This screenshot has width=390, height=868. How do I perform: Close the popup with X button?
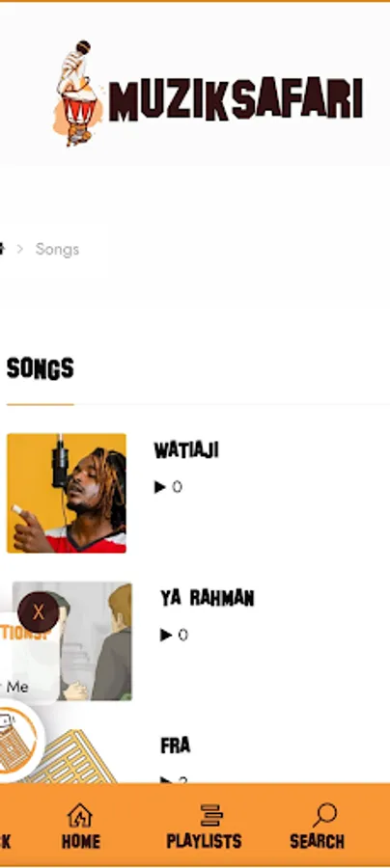pyautogui.click(x=39, y=612)
